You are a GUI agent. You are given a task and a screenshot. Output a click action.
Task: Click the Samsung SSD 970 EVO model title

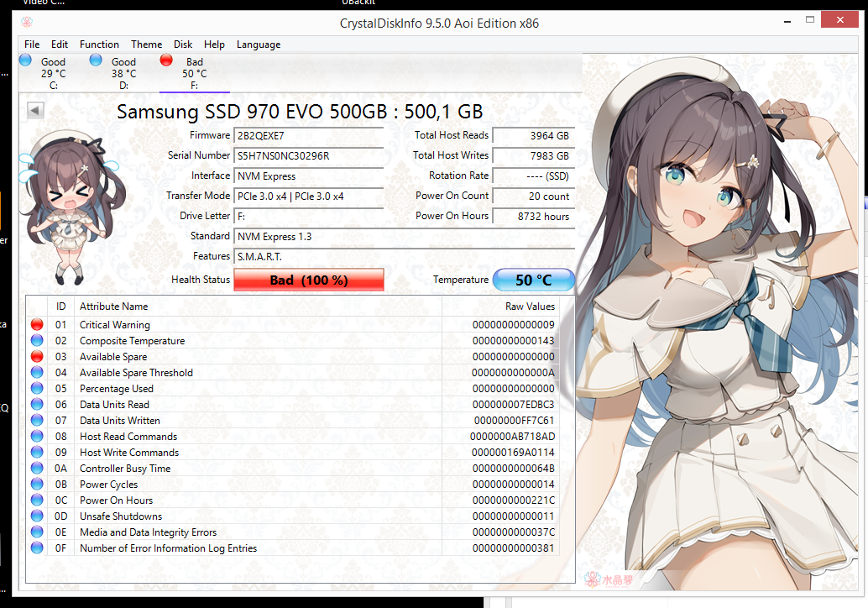[x=300, y=112]
